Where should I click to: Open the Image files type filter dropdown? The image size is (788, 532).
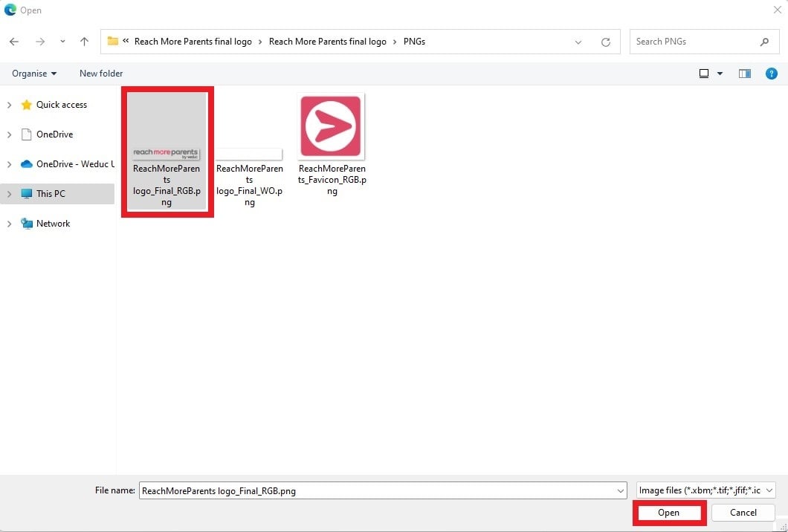(x=705, y=490)
